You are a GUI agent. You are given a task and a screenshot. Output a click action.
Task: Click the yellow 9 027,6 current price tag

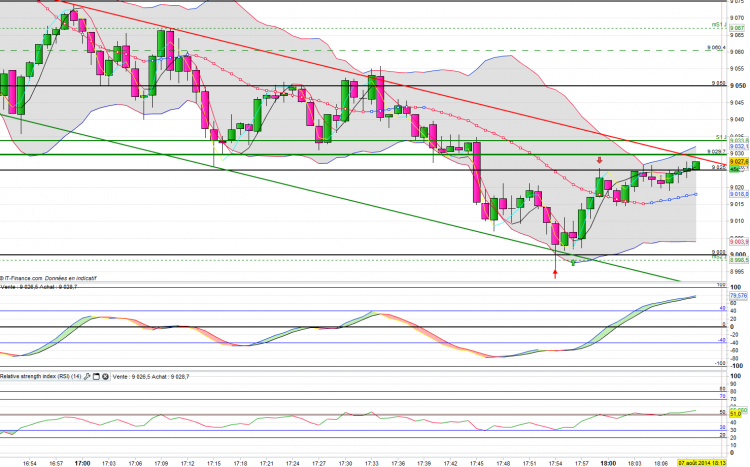[739, 162]
